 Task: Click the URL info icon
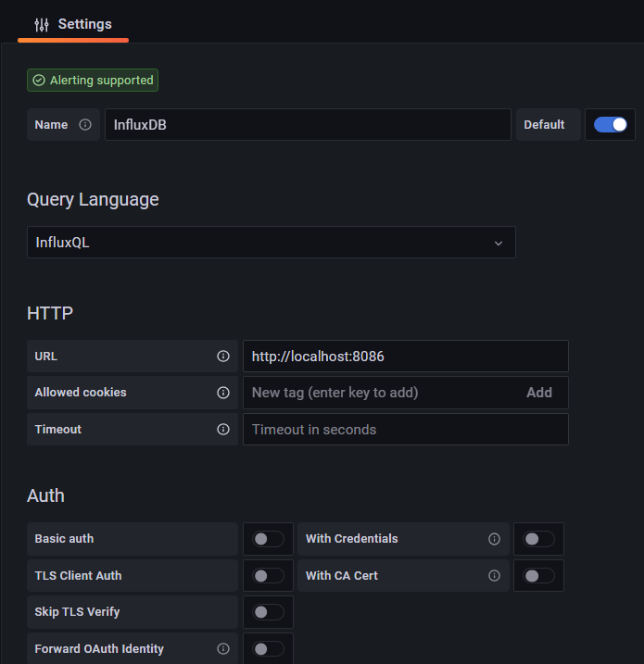[x=223, y=357]
